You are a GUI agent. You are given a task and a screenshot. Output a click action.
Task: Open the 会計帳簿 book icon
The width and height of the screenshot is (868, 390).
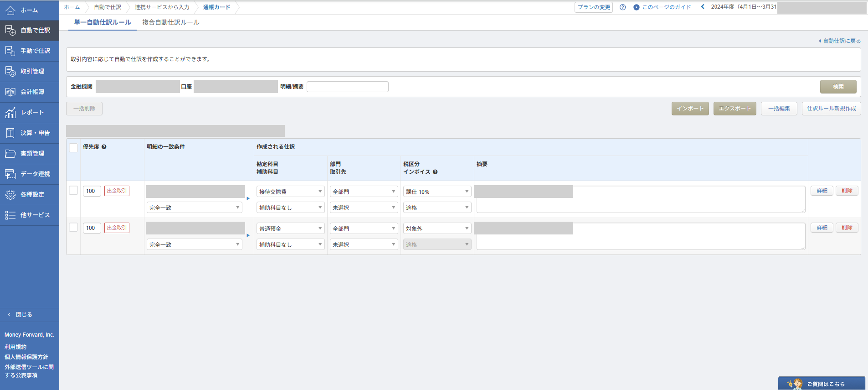pyautogui.click(x=10, y=92)
